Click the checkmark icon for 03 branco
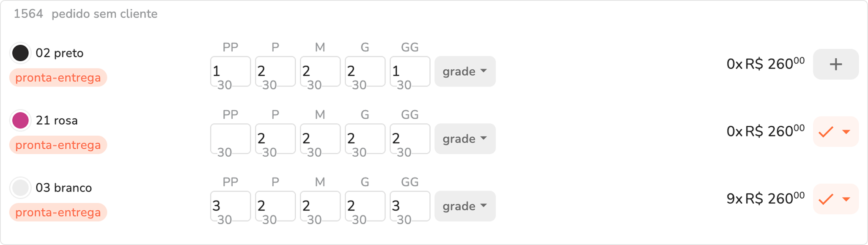Screen dimensions: 868x245 pos(826,199)
